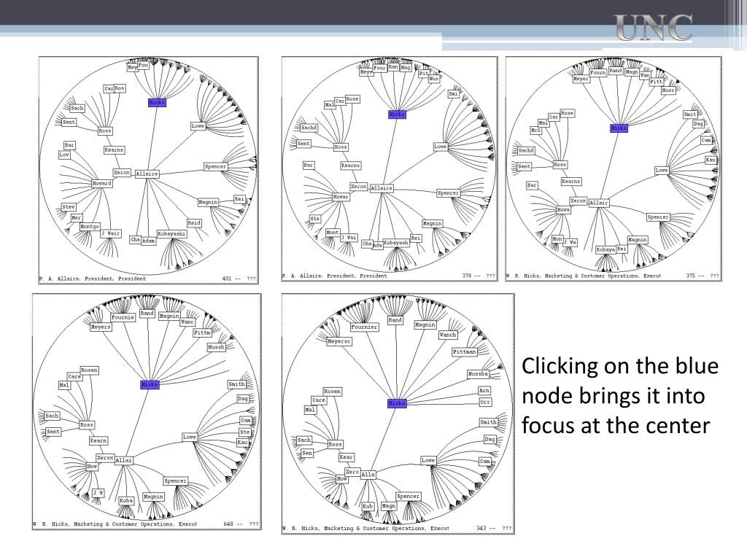Select the Kobayashi node in diagram 401
The height and width of the screenshot is (560, 747).
click(171, 234)
